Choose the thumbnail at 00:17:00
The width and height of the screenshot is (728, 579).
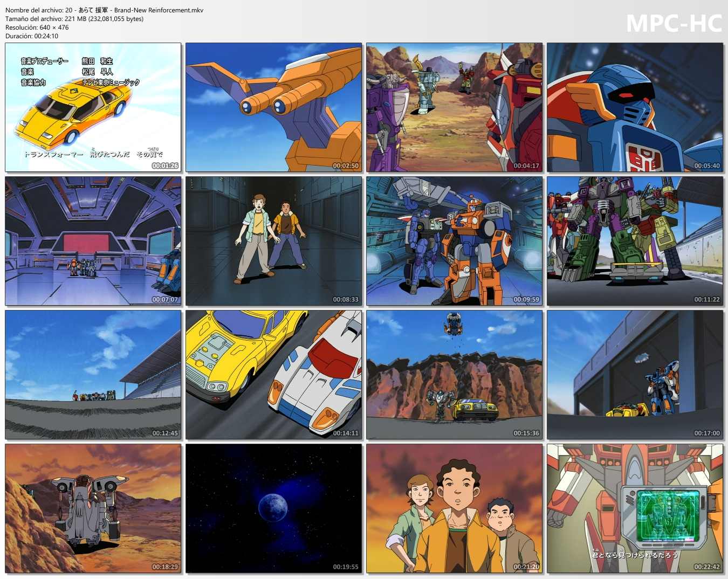point(635,375)
